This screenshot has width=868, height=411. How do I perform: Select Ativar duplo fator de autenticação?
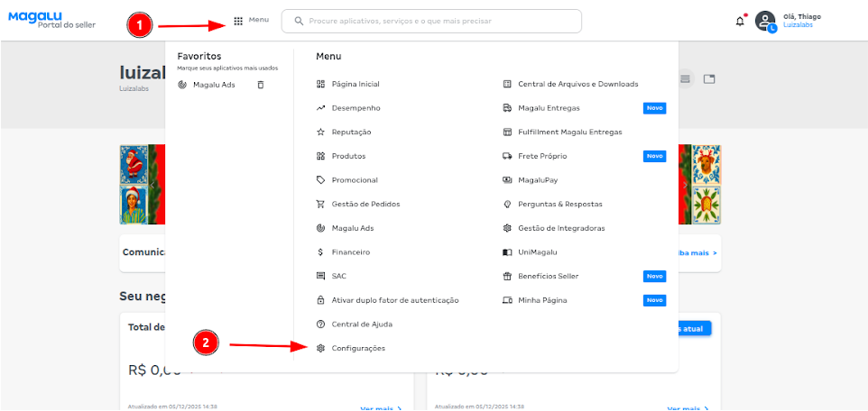(395, 300)
